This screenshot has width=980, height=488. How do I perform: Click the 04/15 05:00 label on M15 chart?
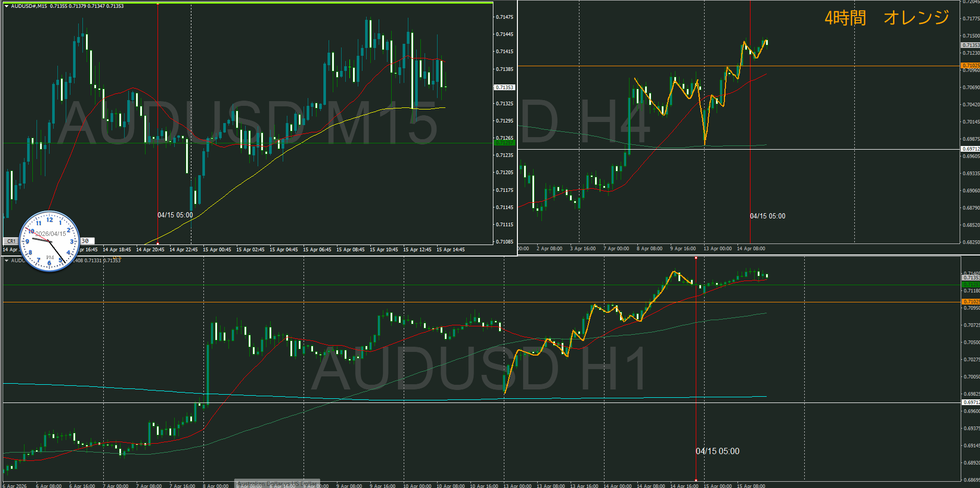coord(175,215)
